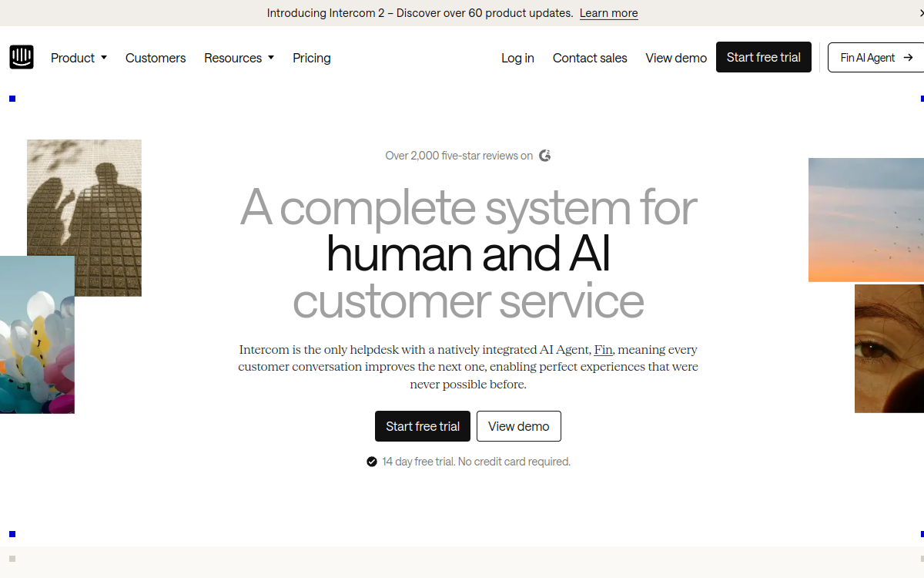Click the close-up eye photo
Viewport: 924px width, 578px height.
[x=889, y=348]
